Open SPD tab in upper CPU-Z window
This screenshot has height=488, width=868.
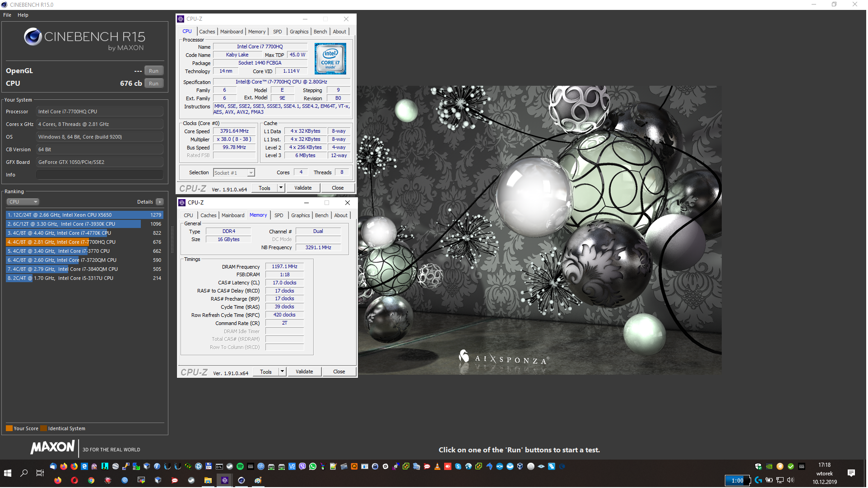coord(278,32)
